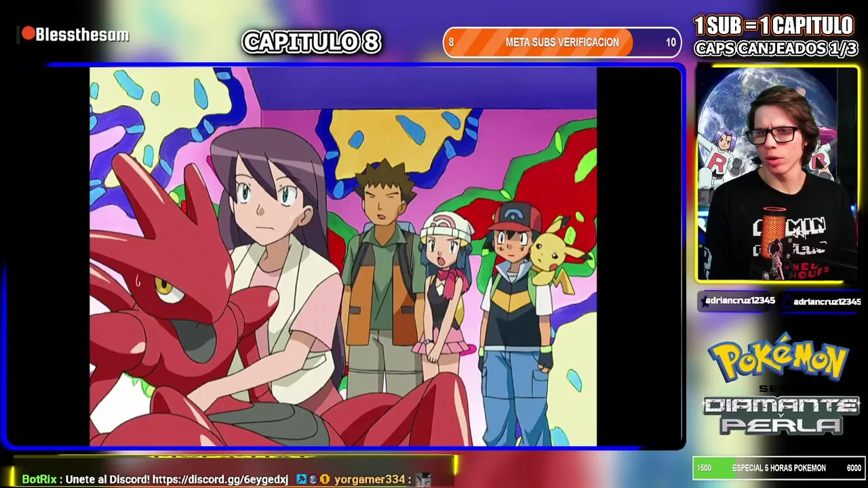Click the second adriancruz12345 label
The width and height of the screenshot is (868, 488).
pyautogui.click(x=827, y=302)
